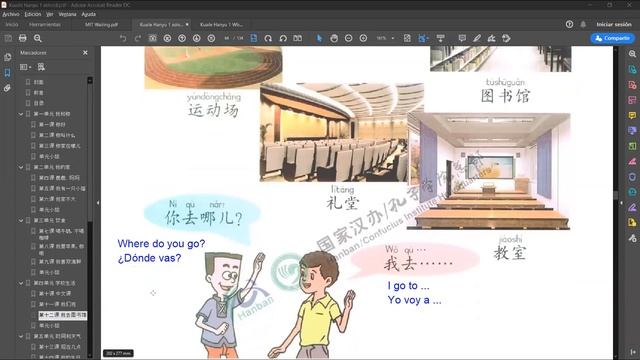This screenshot has height=360, width=640.
Task: Open the sign document tool
Action: pos(491,38)
